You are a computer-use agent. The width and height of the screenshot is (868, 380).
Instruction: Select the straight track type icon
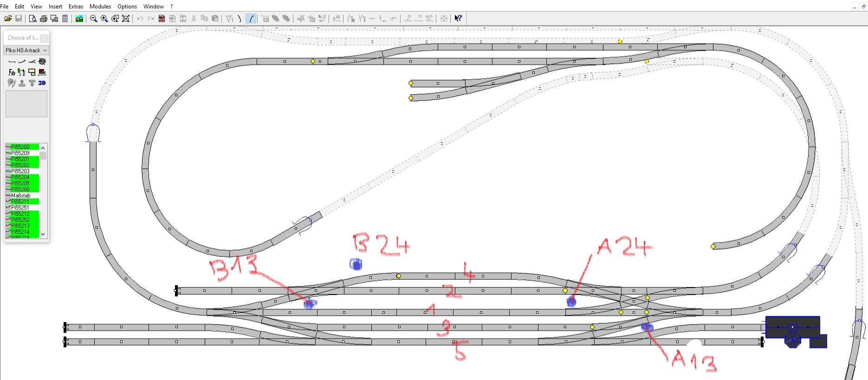[12, 61]
